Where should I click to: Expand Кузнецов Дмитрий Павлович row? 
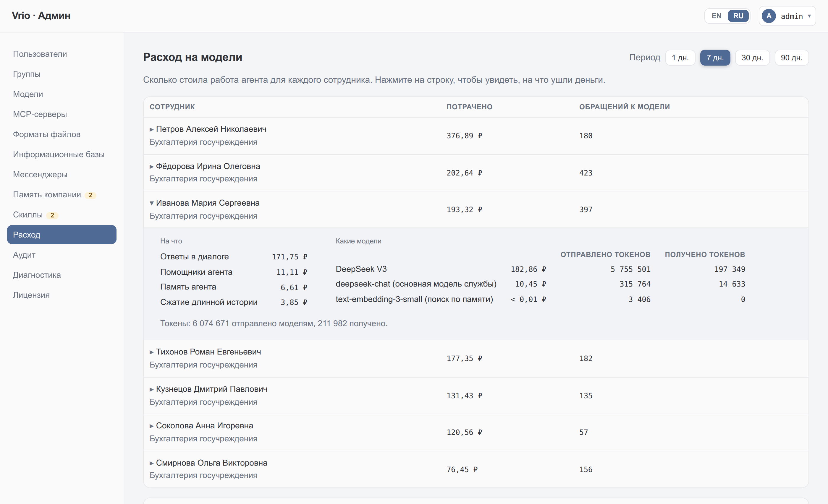coord(476,395)
